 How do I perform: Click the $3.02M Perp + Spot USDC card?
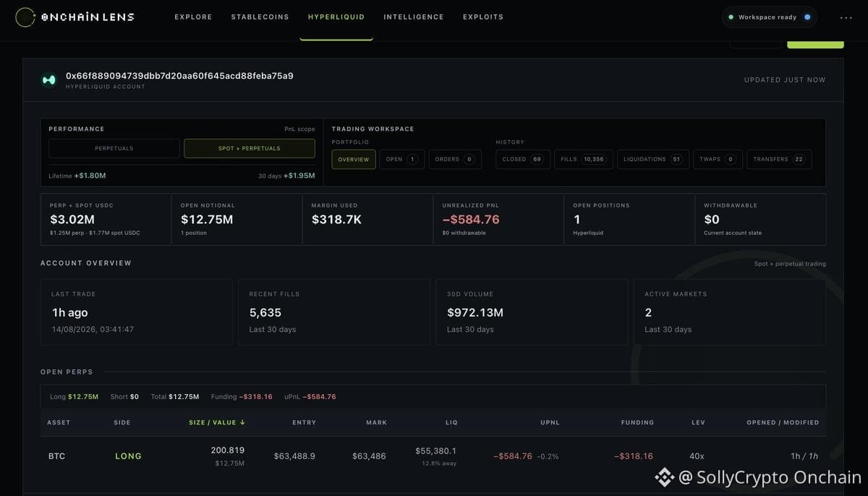pyautogui.click(x=106, y=219)
